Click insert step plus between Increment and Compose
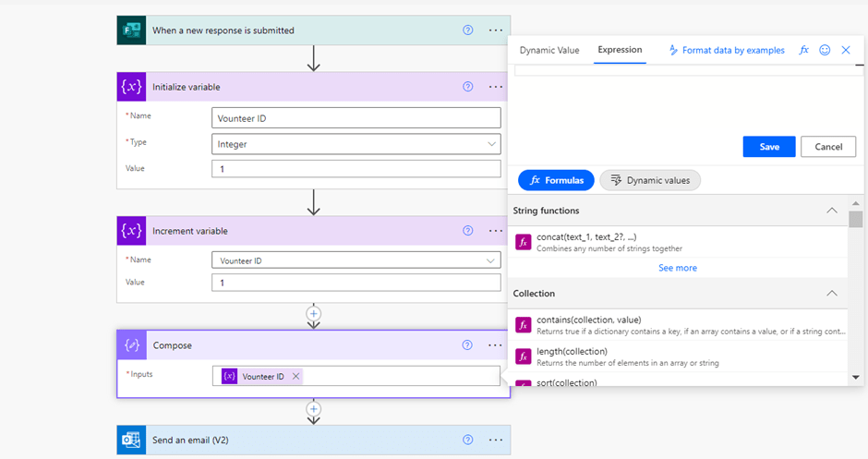This screenshot has height=459, width=868. point(314,314)
